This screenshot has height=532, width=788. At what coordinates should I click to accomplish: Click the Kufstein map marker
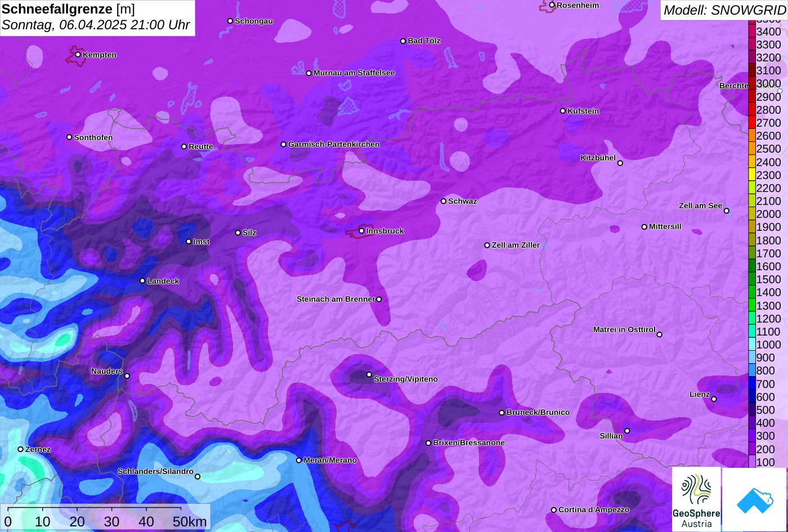[x=562, y=111]
